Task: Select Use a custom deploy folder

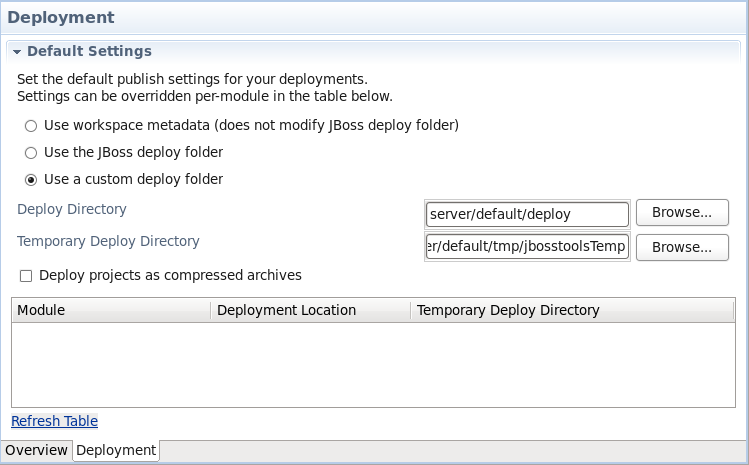Action: [x=31, y=180]
